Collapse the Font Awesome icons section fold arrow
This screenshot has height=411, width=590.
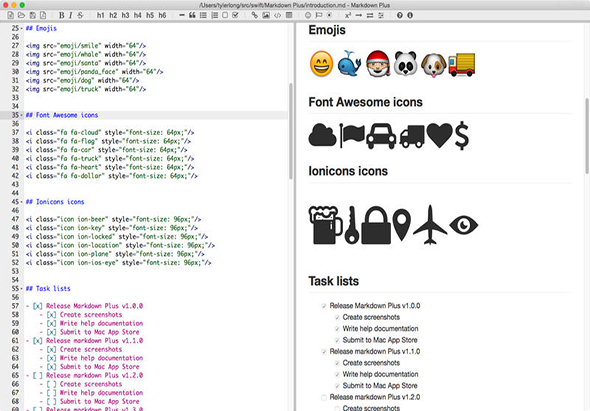[x=21, y=115]
